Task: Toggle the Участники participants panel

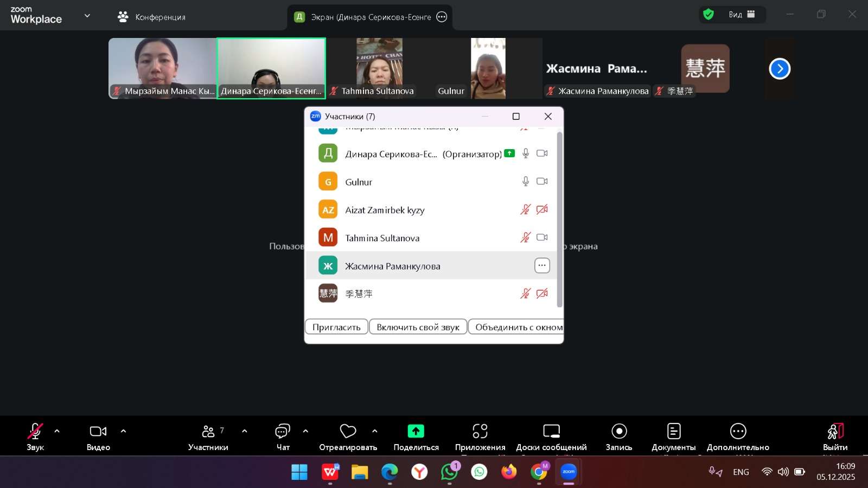Action: pyautogui.click(x=208, y=432)
